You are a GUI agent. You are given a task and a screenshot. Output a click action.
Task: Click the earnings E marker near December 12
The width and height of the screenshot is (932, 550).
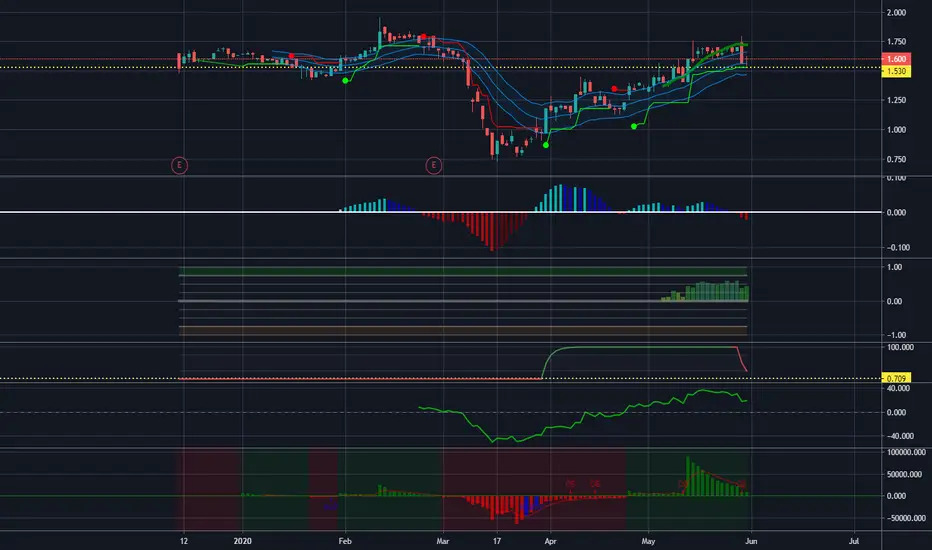pos(180,165)
